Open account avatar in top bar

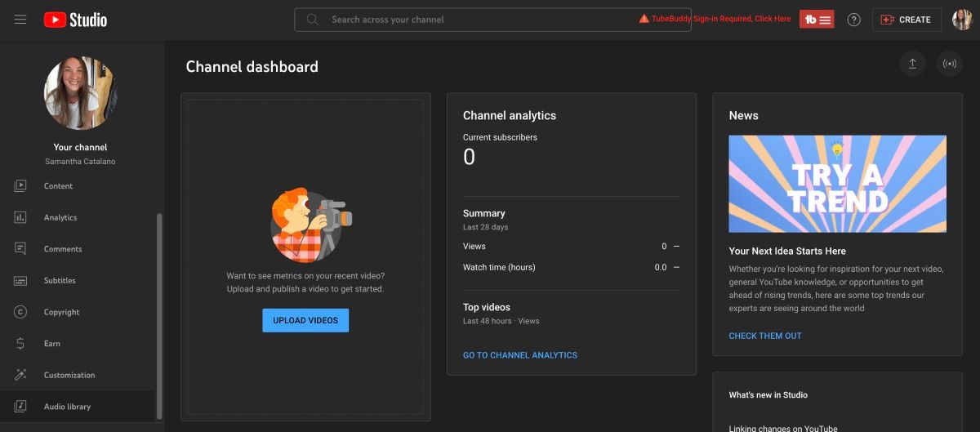[x=962, y=20]
